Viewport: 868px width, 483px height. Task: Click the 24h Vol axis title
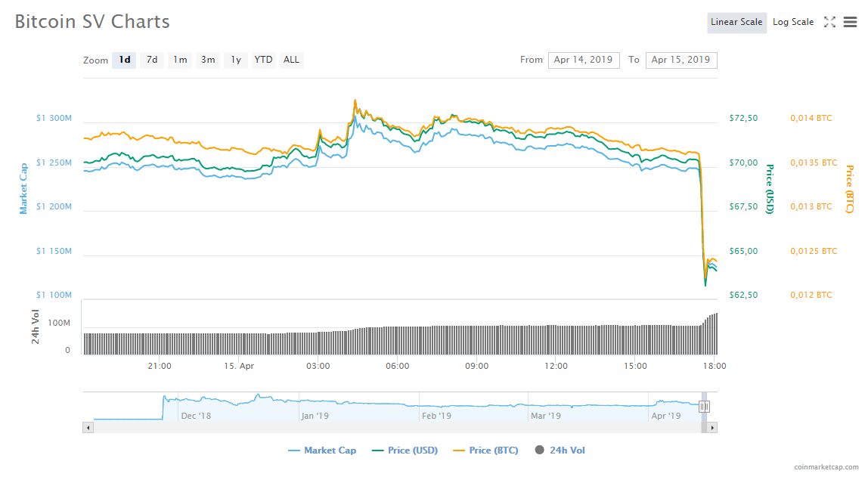pyautogui.click(x=36, y=327)
